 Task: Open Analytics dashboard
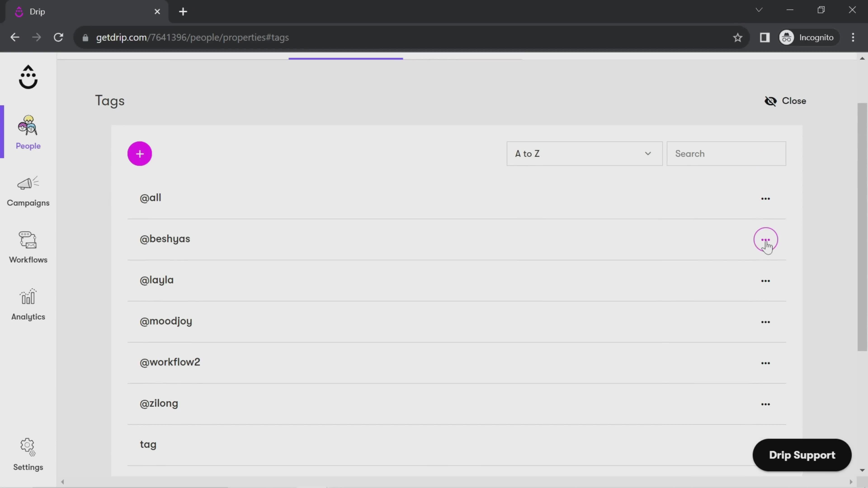28,305
